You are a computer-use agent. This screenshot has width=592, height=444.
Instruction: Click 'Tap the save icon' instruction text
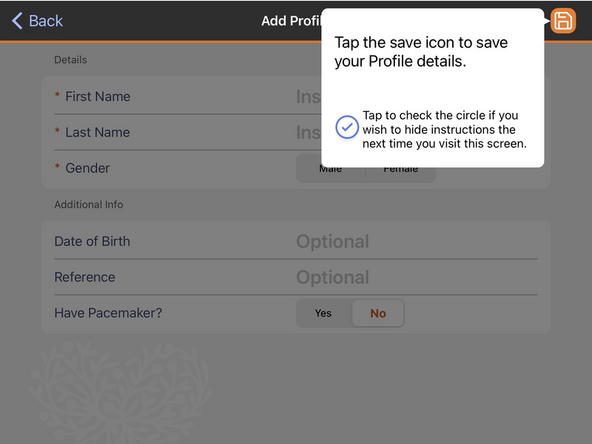click(421, 52)
